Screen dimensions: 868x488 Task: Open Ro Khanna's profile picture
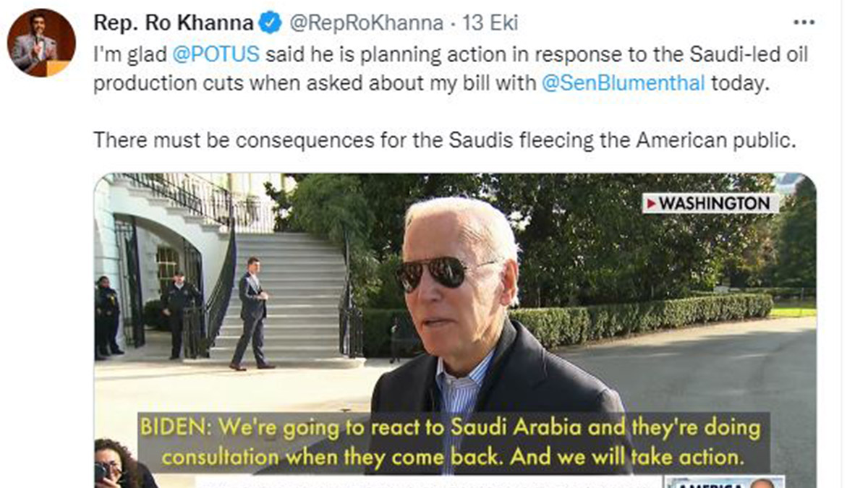(41, 43)
